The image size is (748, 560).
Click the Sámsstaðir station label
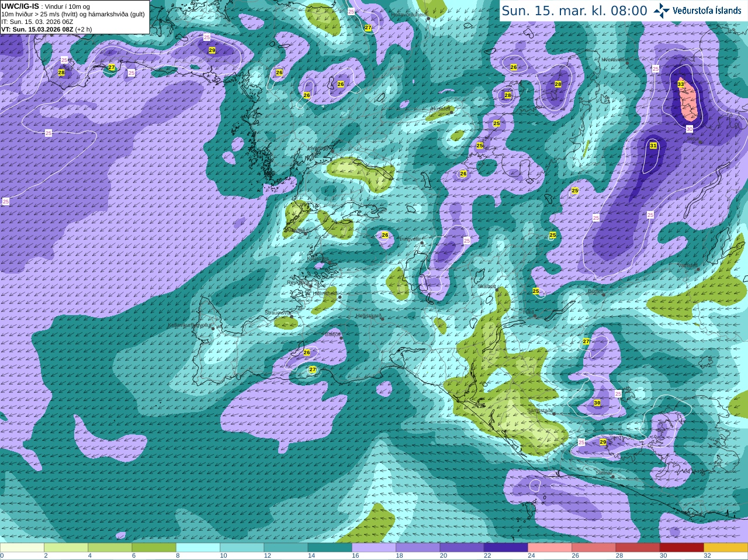pos(539,410)
